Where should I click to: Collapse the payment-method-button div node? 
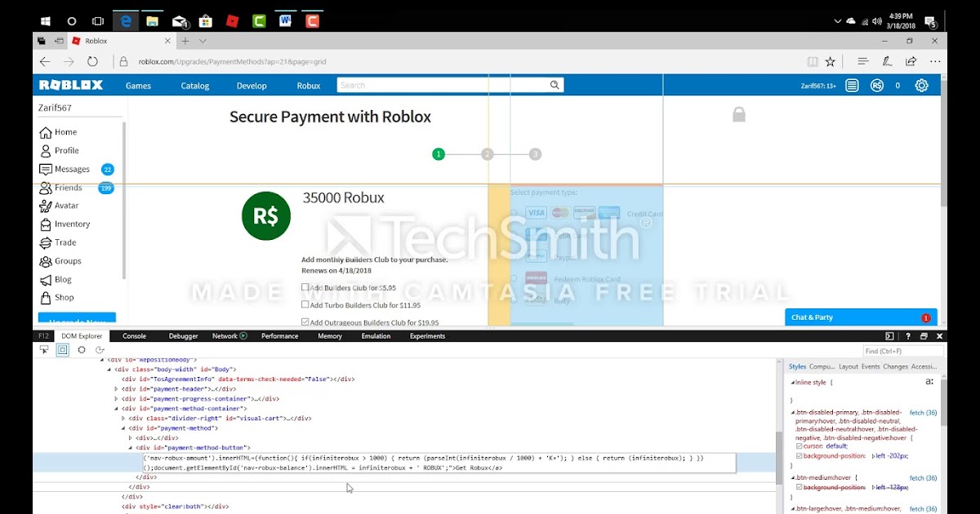click(x=130, y=448)
